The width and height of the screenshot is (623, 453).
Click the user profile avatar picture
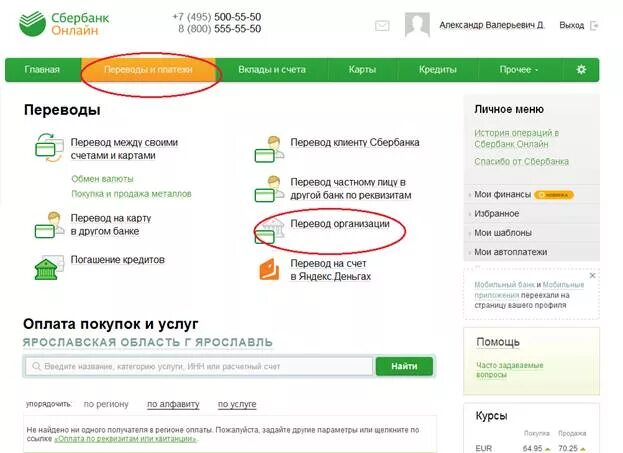coord(417,25)
